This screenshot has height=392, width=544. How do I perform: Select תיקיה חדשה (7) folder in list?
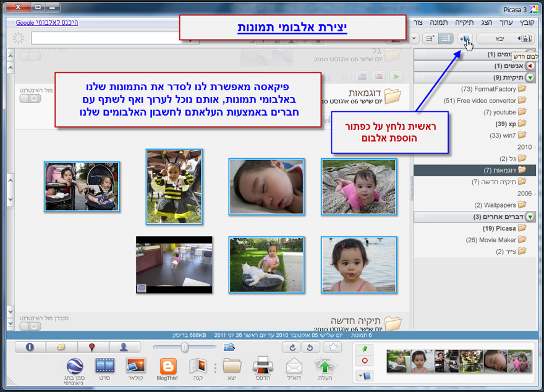click(499, 182)
